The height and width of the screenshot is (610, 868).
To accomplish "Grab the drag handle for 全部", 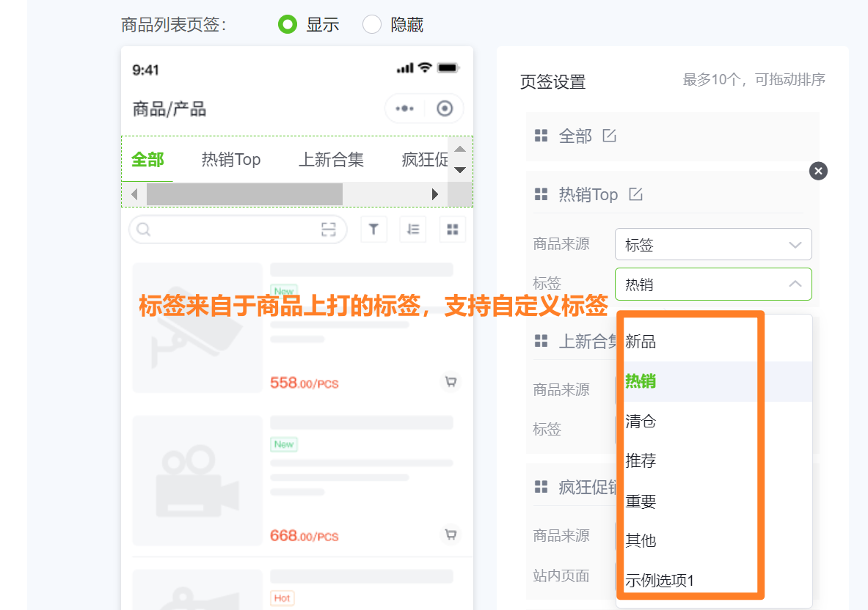I will click(541, 136).
